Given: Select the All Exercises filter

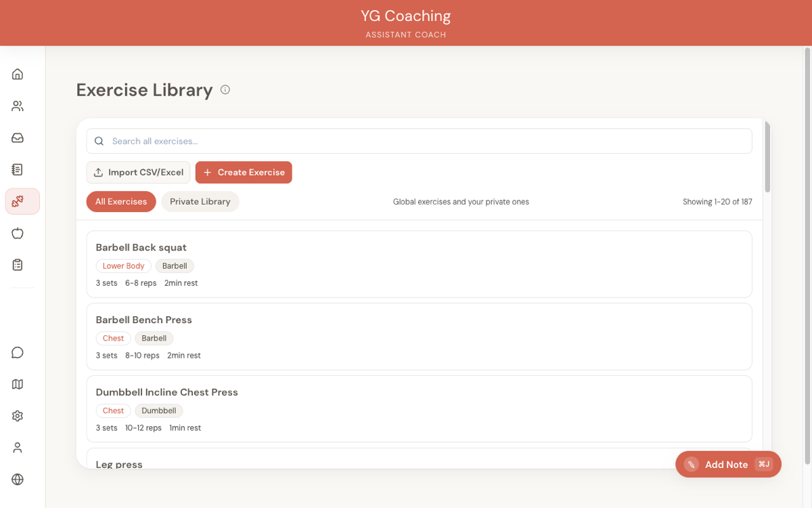Looking at the screenshot, I should click(x=121, y=201).
